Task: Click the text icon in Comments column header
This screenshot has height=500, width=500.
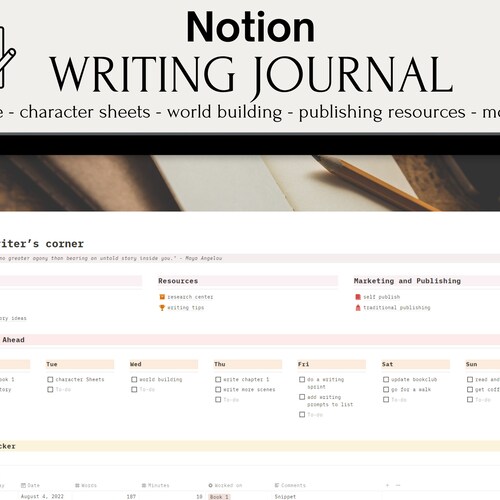Action: (277, 485)
